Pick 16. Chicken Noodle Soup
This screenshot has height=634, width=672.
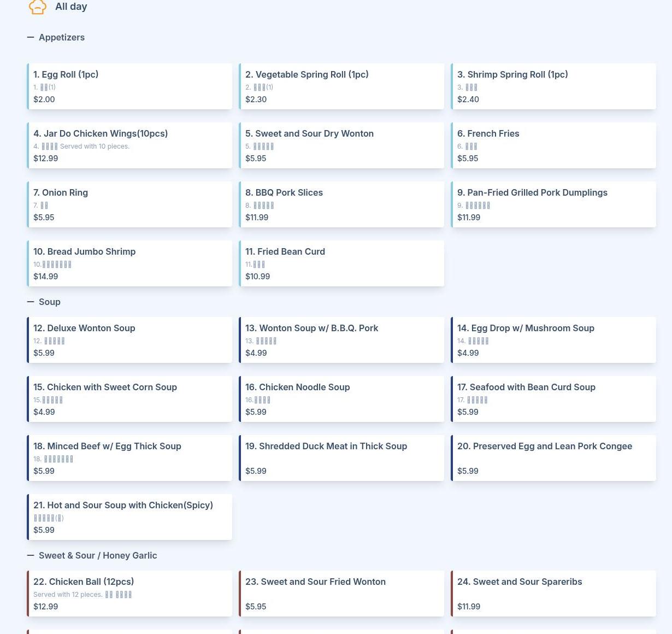(341, 399)
